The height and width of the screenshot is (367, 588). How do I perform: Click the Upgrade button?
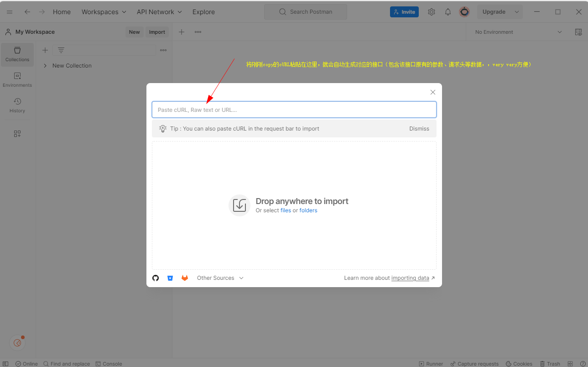(494, 12)
